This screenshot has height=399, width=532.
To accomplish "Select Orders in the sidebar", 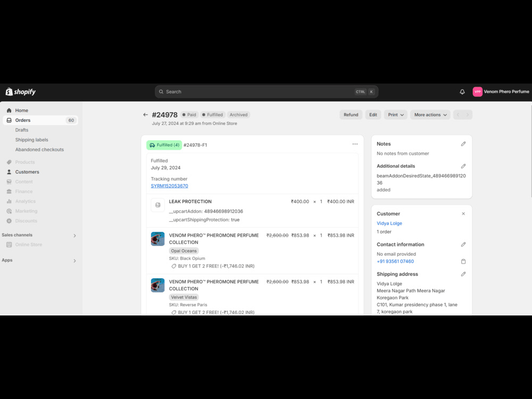I will coord(40,120).
